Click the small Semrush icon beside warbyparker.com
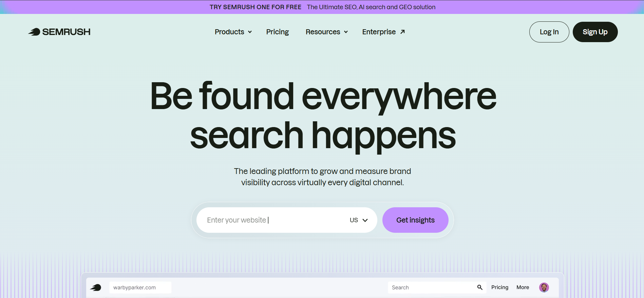Screen dimensions: 644x298 click(x=96, y=287)
